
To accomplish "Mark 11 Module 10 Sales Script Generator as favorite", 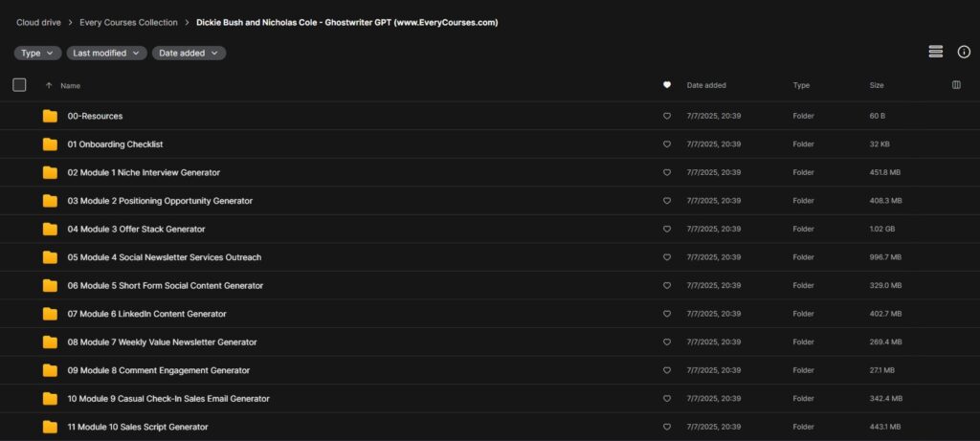I will [667, 428].
